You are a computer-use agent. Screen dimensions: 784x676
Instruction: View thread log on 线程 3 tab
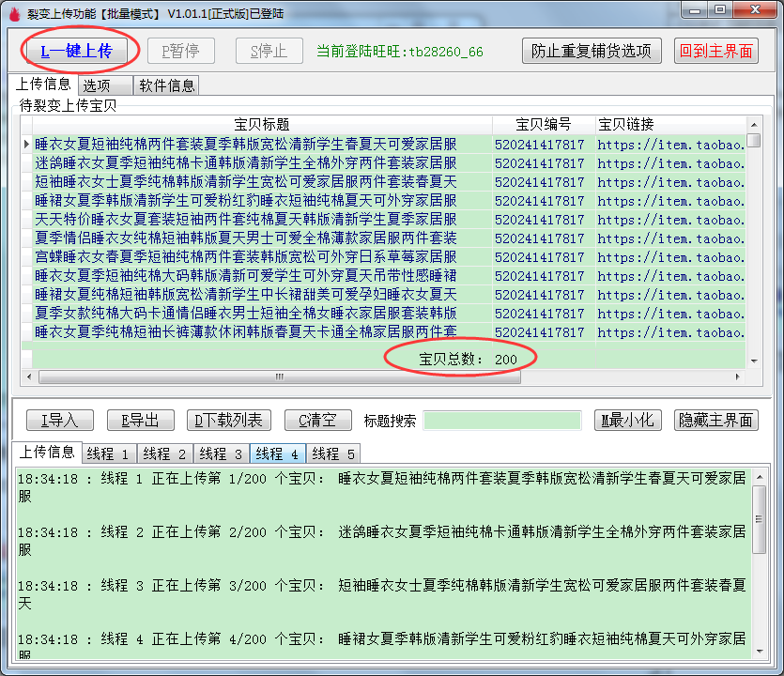click(222, 453)
